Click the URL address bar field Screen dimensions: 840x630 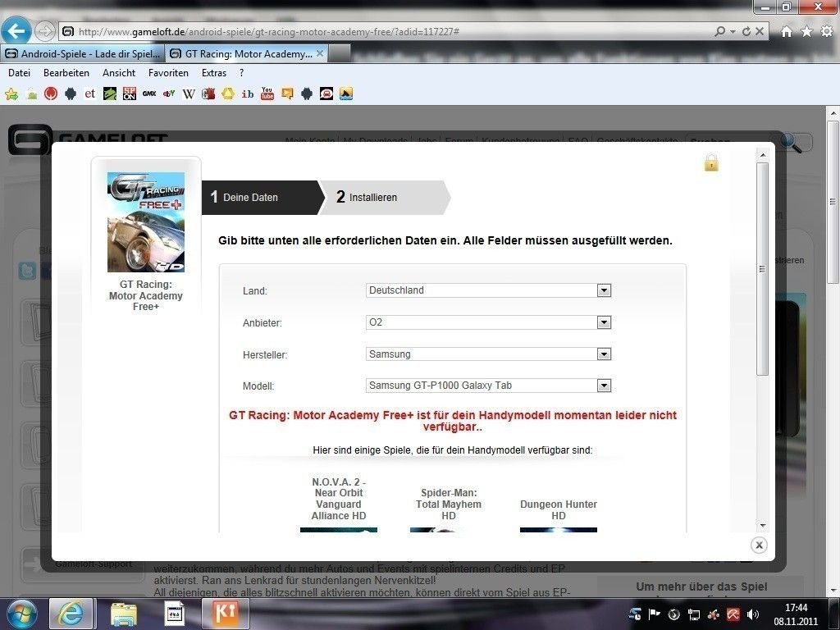pos(386,32)
